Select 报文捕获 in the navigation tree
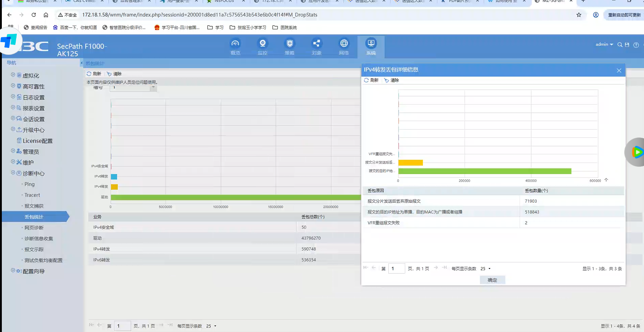644x332 pixels. pos(34,206)
